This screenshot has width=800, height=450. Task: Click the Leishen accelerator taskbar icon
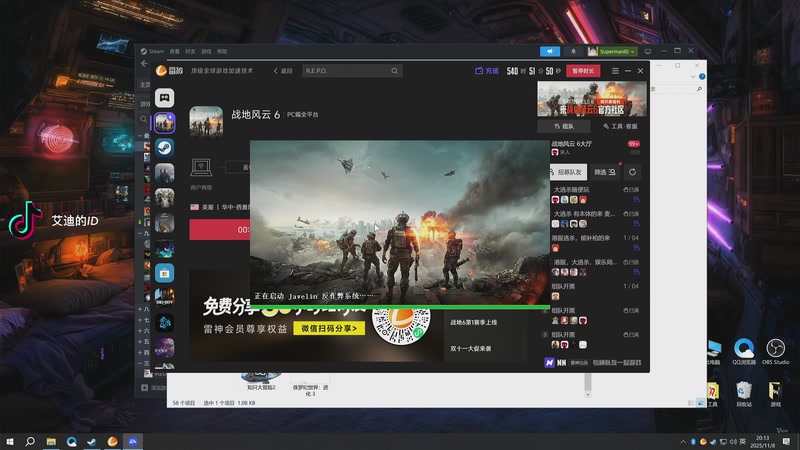coord(112,441)
